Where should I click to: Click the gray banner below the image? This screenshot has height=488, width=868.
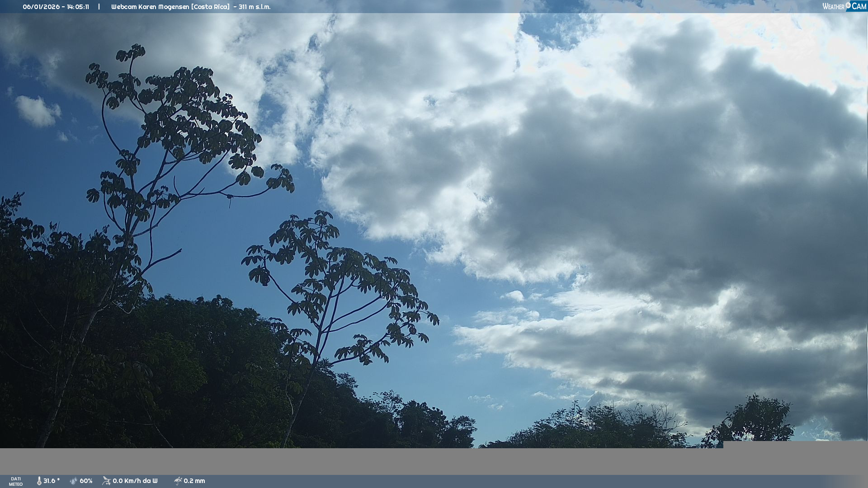[x=362, y=461]
